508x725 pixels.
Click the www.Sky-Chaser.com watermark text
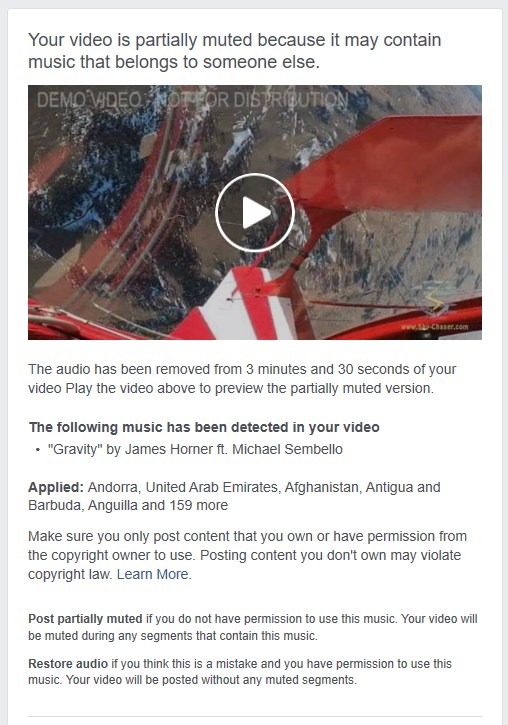click(x=435, y=326)
